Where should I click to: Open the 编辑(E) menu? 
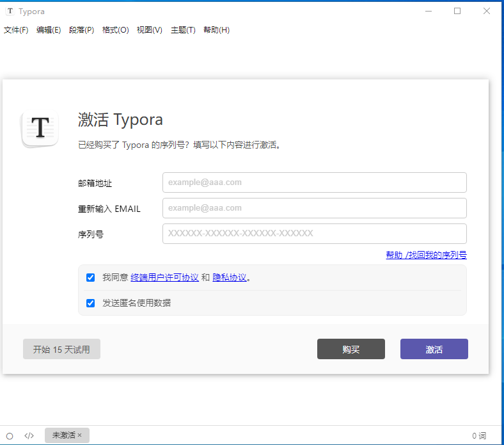[49, 30]
